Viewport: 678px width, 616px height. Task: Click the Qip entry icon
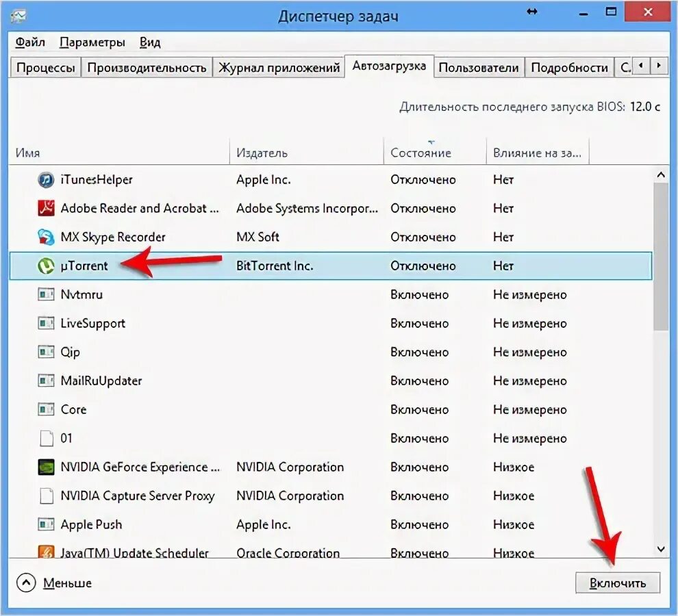(46, 352)
